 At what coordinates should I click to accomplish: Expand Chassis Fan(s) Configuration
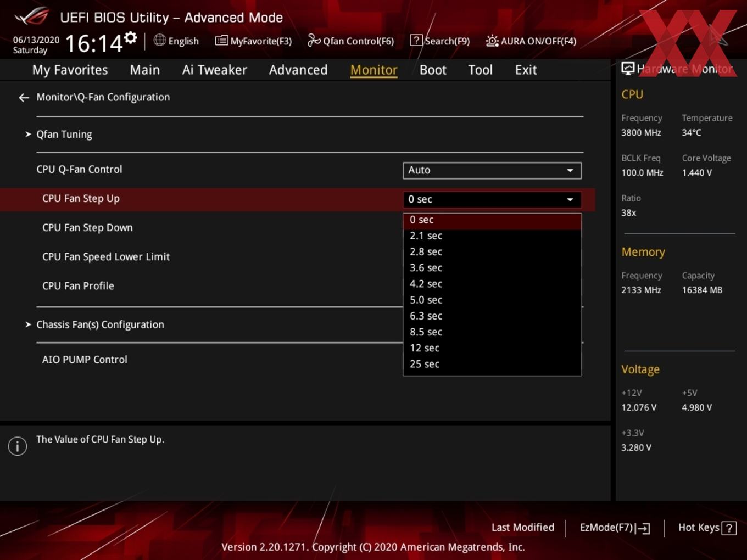(94, 325)
